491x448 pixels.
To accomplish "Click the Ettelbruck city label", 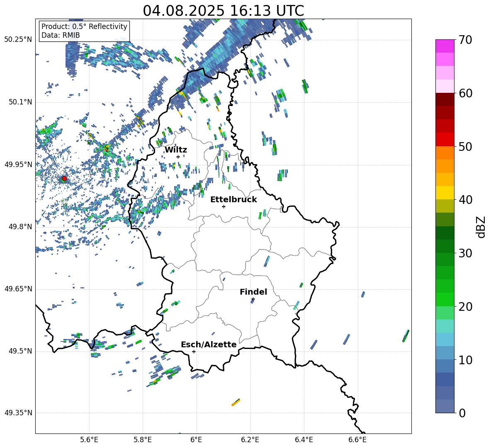I will [233, 200].
